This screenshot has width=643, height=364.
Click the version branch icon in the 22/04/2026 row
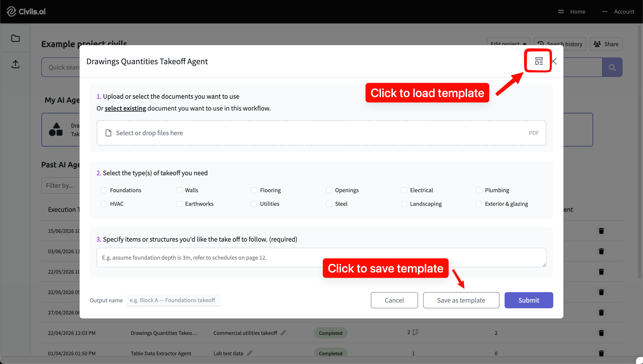pyautogui.click(x=415, y=332)
